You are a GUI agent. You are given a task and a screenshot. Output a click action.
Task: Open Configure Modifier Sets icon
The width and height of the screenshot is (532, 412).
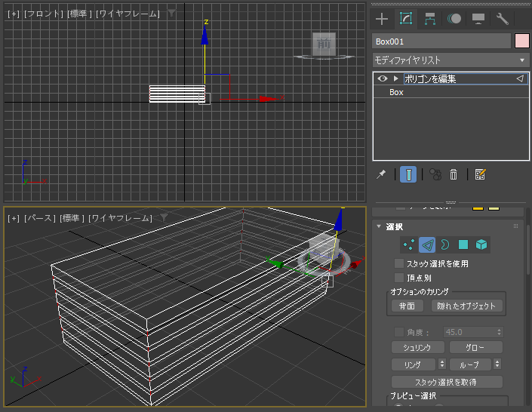click(x=480, y=174)
